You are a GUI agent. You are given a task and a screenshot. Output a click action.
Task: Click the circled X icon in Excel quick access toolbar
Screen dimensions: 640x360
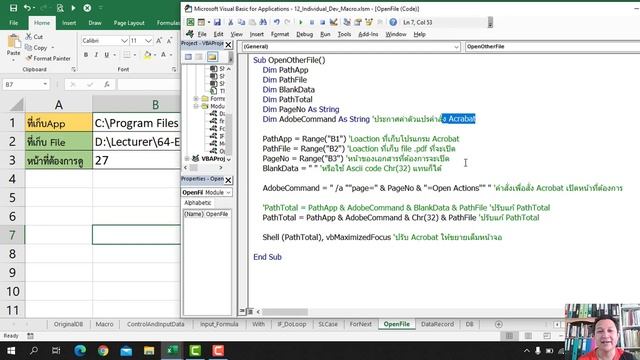click(87, 8)
